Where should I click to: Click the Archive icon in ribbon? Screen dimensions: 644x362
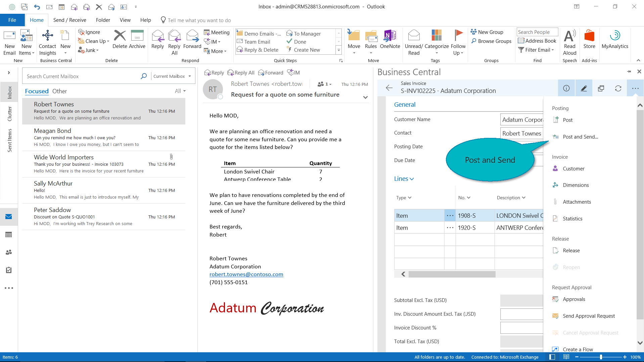pyautogui.click(x=137, y=40)
